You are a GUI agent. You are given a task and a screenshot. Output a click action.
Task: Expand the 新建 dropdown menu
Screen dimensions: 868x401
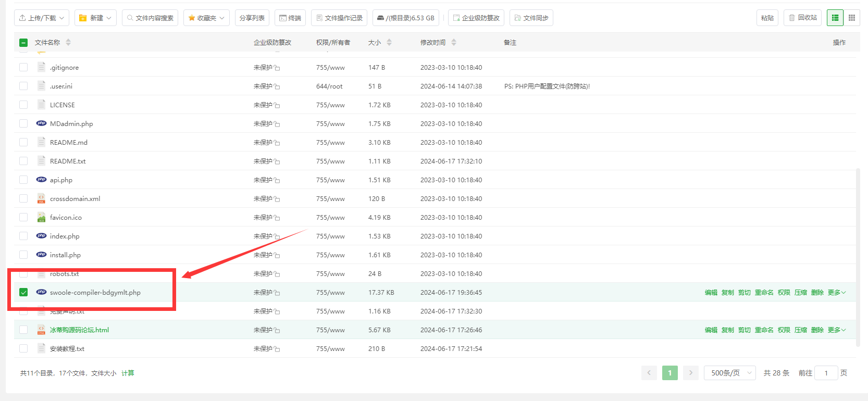(x=95, y=18)
